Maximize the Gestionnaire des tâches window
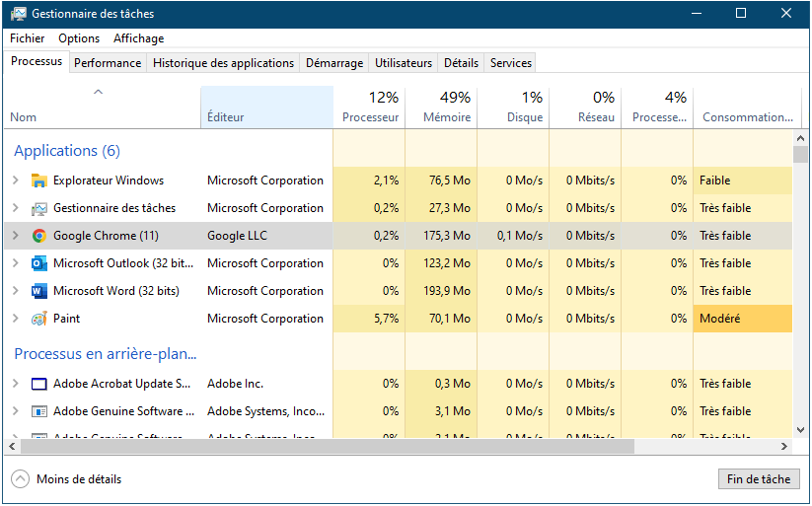 (741, 14)
